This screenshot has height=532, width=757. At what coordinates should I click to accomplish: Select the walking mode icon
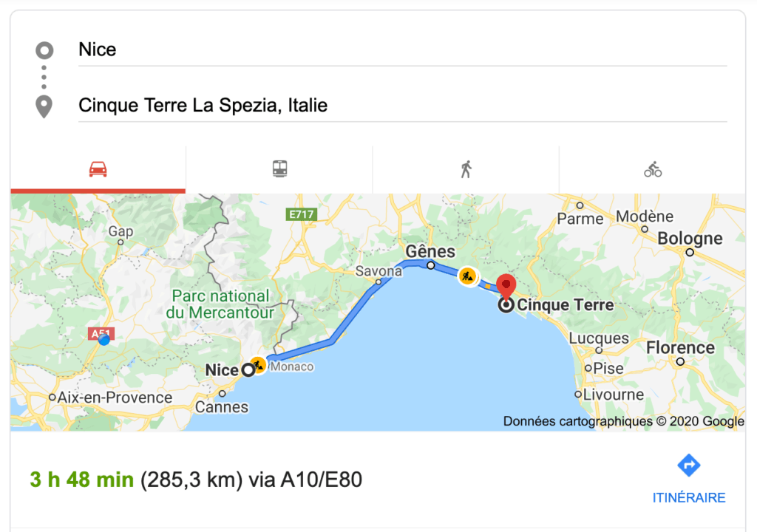[466, 169]
